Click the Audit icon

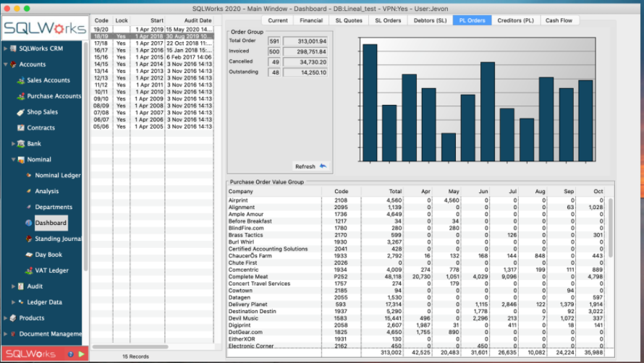point(21,286)
